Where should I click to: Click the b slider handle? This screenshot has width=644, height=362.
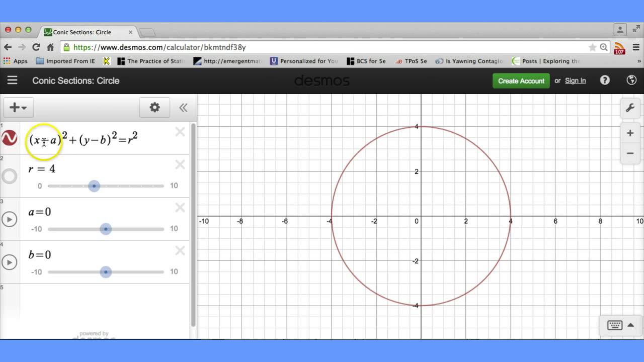click(x=106, y=272)
